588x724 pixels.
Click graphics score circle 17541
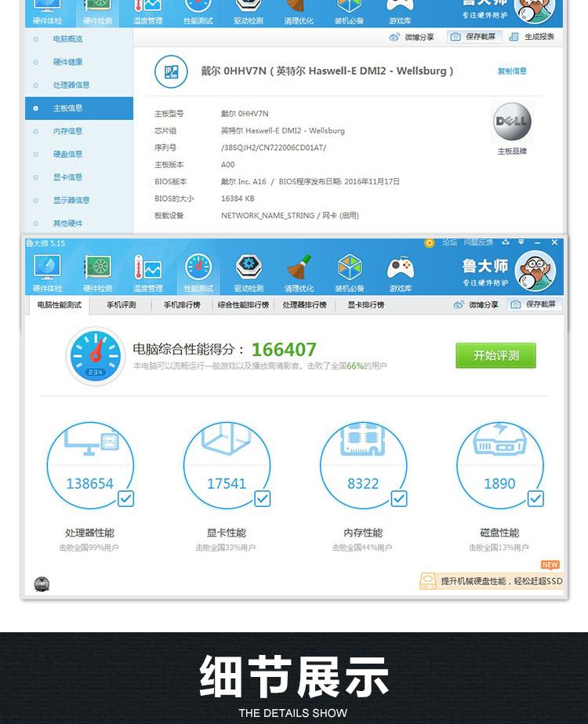point(227,465)
